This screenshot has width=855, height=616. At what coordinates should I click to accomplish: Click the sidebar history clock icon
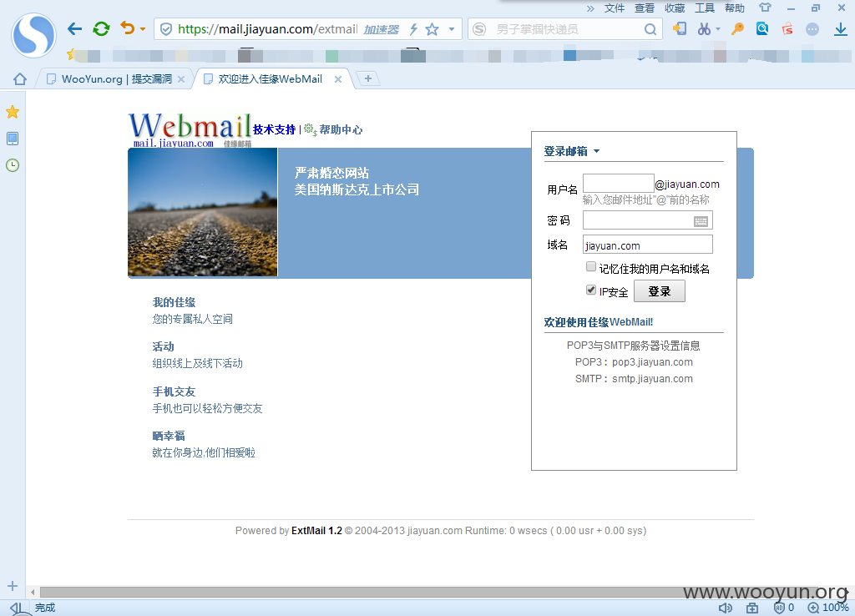(x=13, y=165)
